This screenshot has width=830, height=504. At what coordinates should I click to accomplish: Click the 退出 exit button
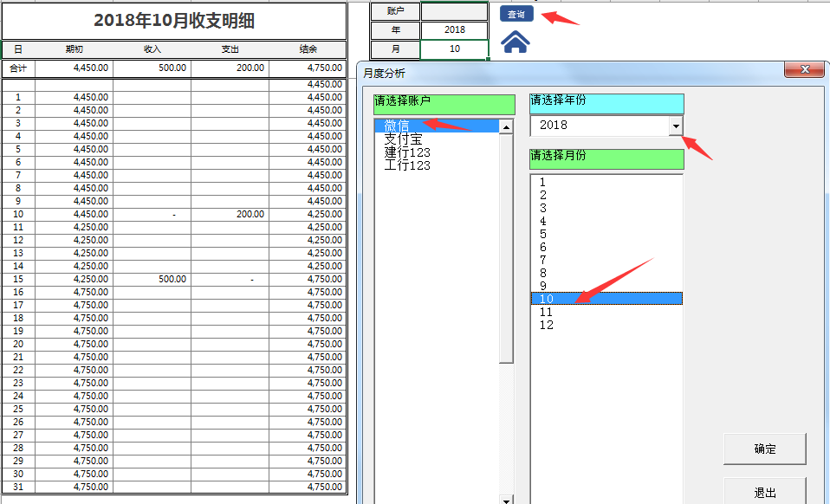coord(765,493)
